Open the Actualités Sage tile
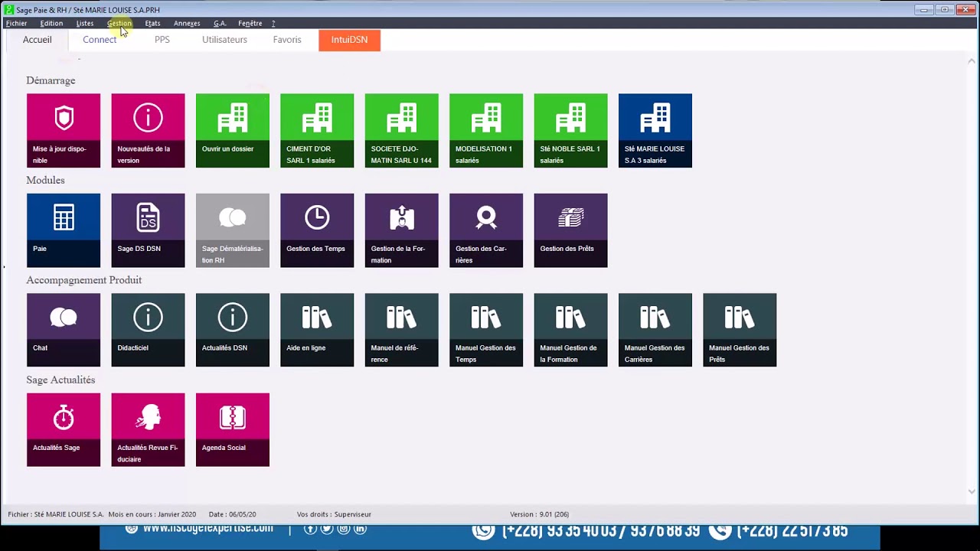The width and height of the screenshot is (980, 551). point(64,430)
